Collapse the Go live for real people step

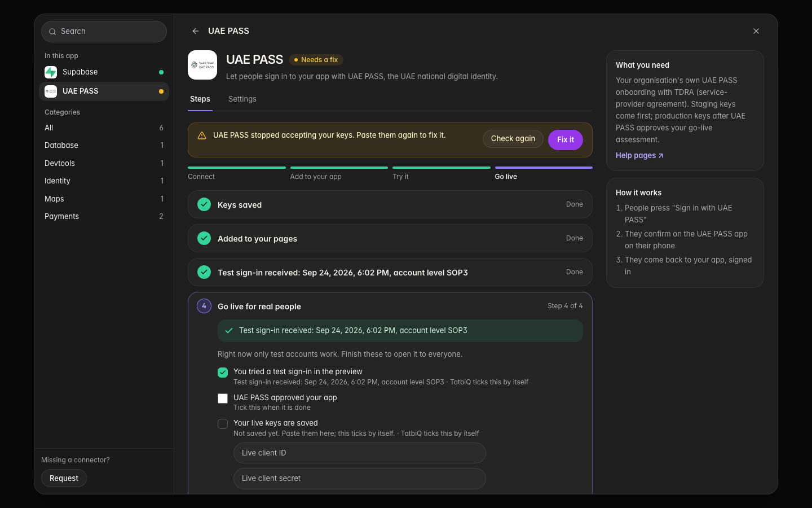coord(390,306)
